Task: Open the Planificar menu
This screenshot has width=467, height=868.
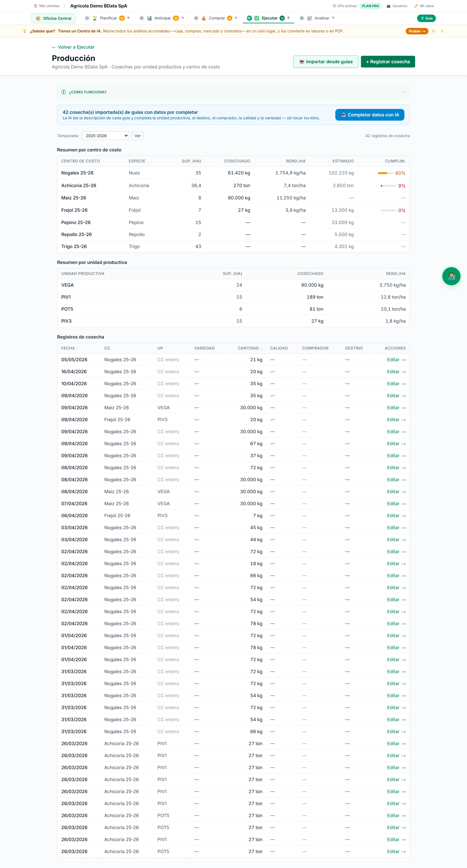Action: pos(108,18)
